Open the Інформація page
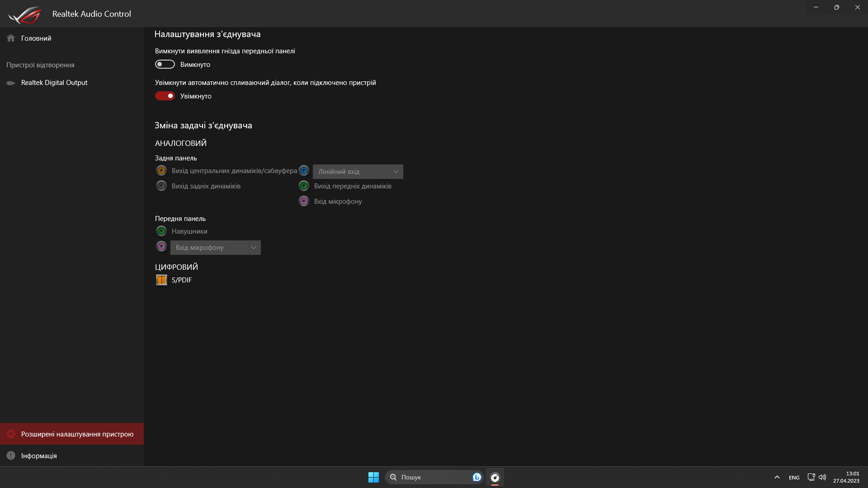 (72, 455)
